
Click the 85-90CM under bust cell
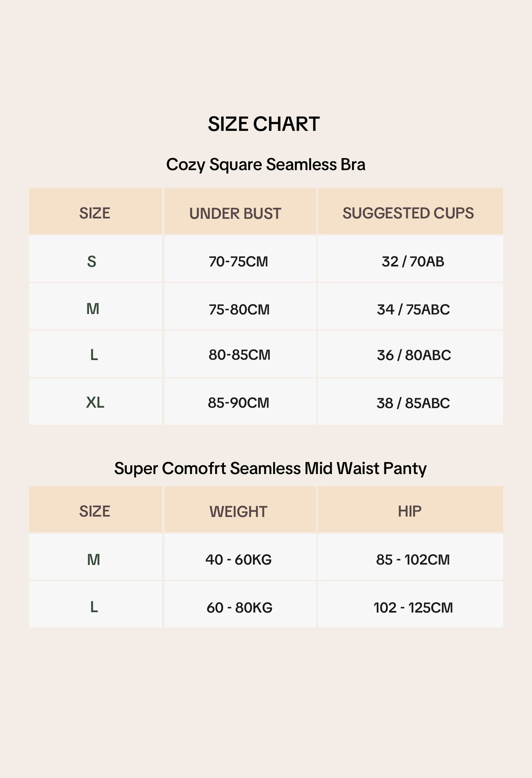[x=238, y=403]
